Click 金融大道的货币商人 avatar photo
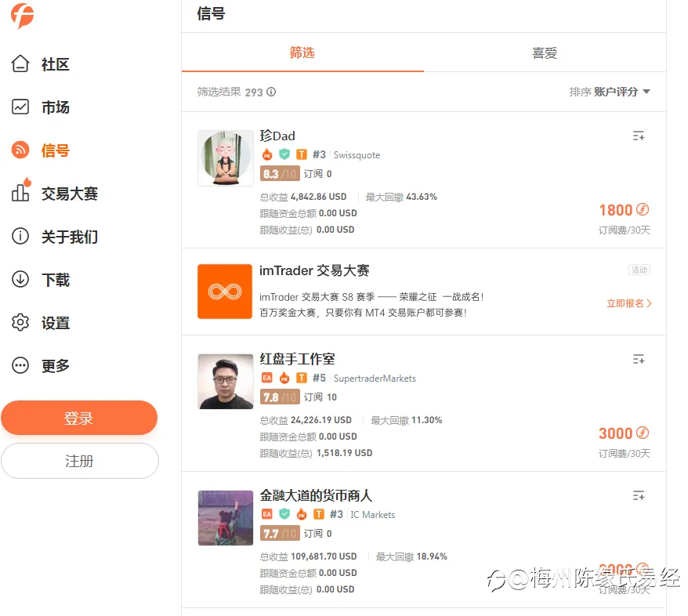Screen dimensions: 688x616 (x=226, y=518)
